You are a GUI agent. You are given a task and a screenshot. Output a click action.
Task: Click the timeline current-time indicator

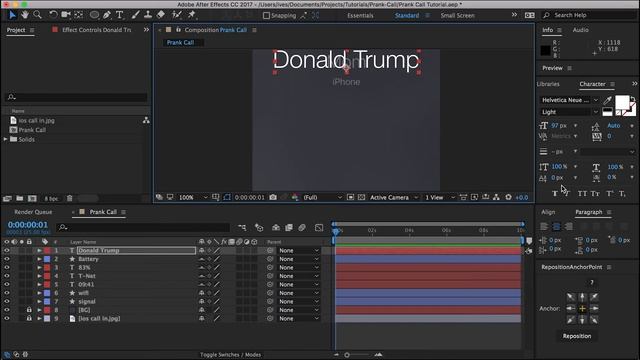coord(336,231)
